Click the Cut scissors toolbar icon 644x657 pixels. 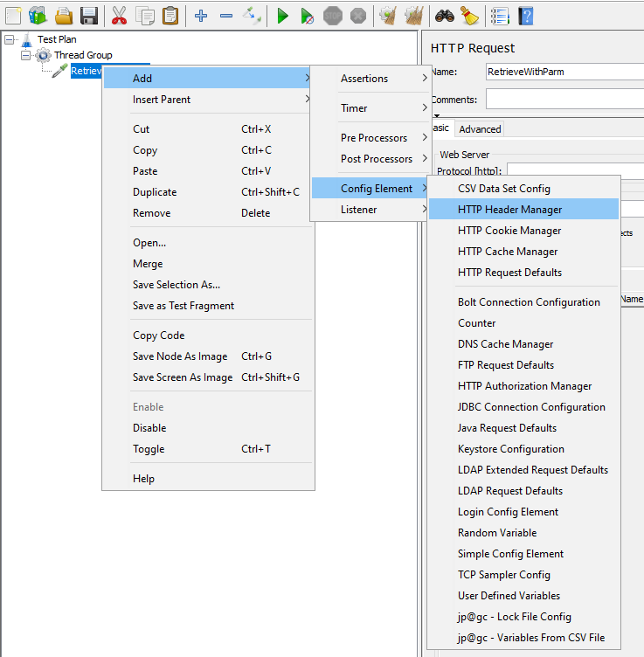click(119, 15)
